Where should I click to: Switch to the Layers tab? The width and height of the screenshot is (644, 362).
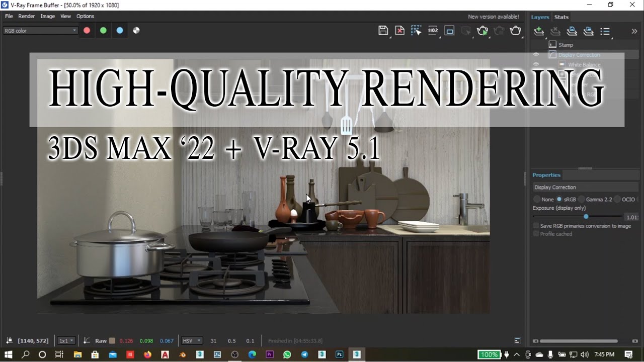pyautogui.click(x=540, y=17)
